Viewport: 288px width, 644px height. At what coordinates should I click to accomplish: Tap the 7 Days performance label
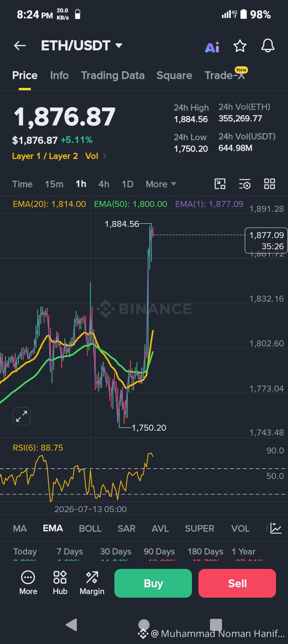pos(70,552)
